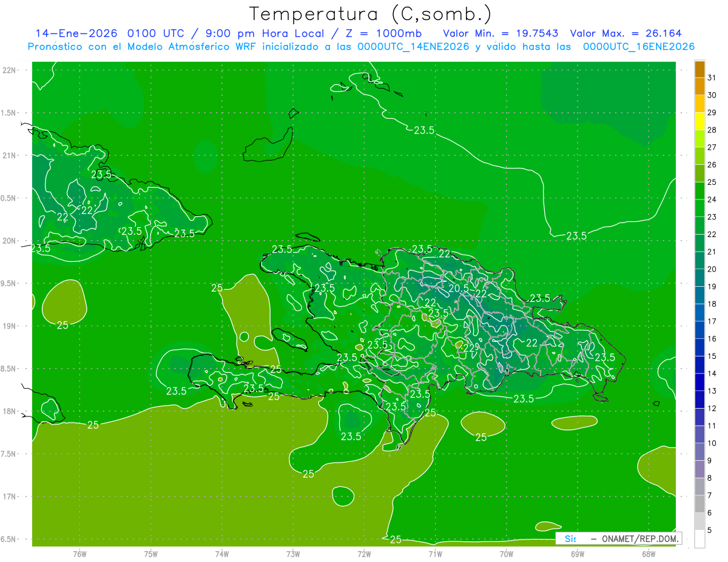The height and width of the screenshot is (562, 728).
Task: Click the "75W" longitude axis label
Action: tap(151, 554)
